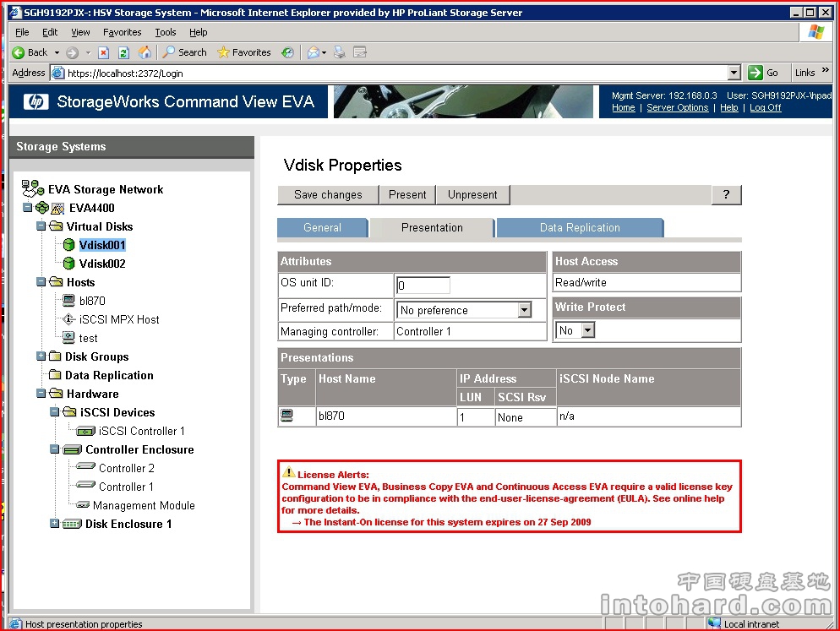Click the Edit page toolbar icon
The height and width of the screenshot is (631, 840).
click(x=360, y=52)
